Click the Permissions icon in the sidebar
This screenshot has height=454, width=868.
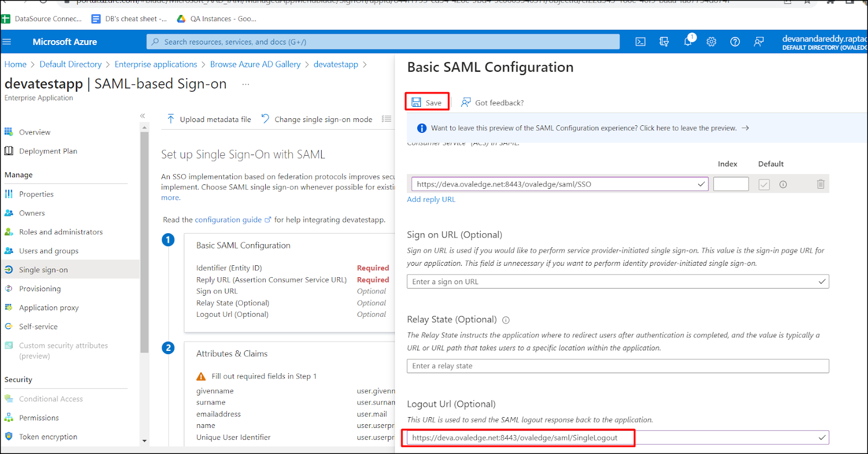(x=9, y=418)
